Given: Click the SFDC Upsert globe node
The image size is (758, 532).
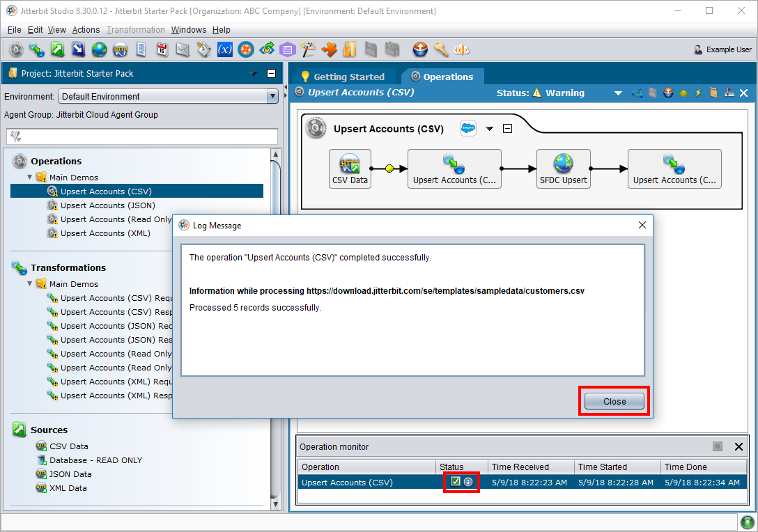Looking at the screenshot, I should (x=563, y=169).
